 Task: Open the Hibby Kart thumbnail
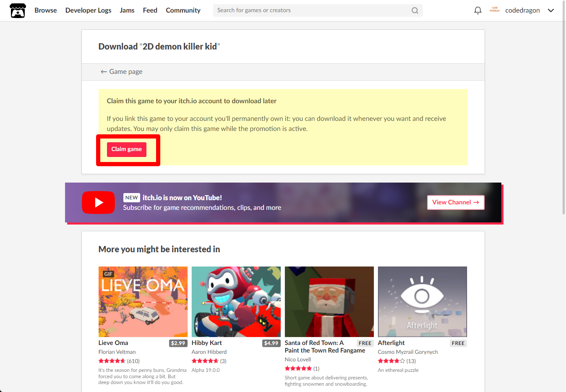(x=236, y=302)
